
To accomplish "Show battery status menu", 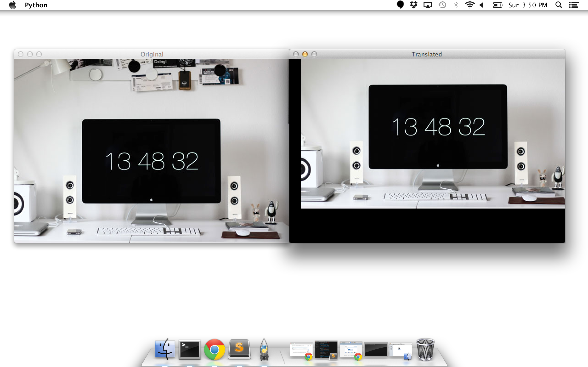I will [497, 5].
